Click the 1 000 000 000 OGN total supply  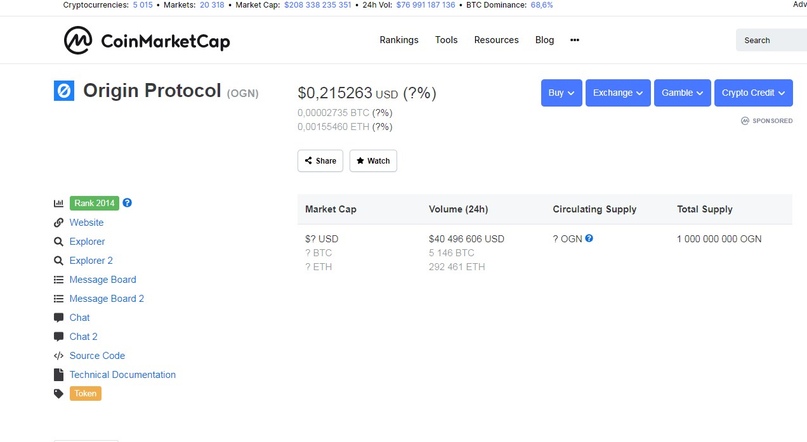[719, 239]
